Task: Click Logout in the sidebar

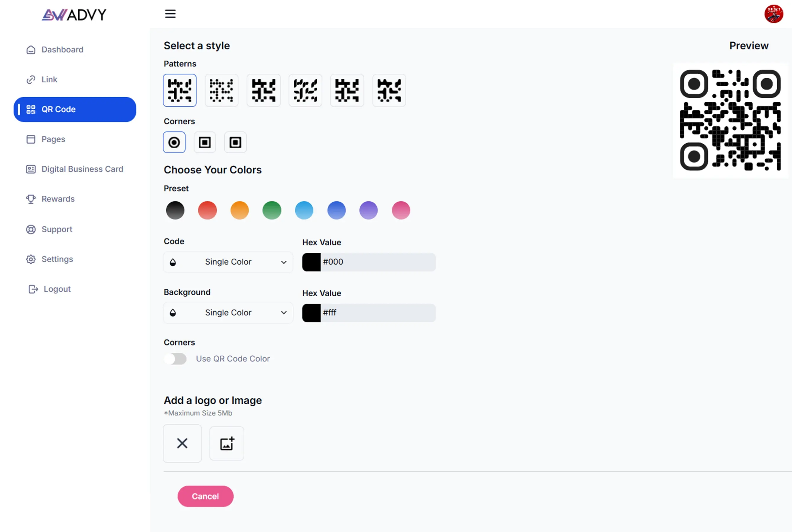Action: (57, 289)
